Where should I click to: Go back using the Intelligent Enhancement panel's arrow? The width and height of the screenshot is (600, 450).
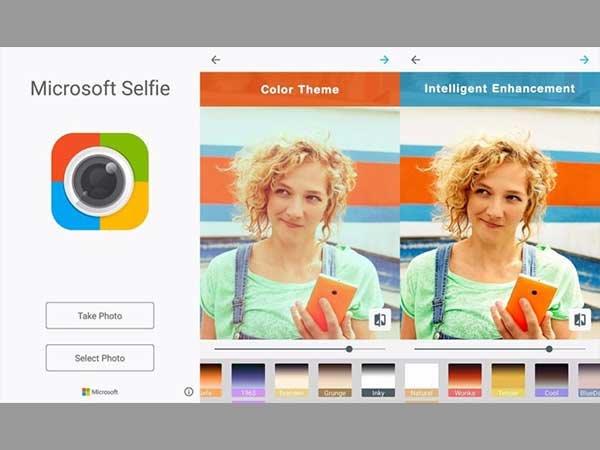pyautogui.click(x=415, y=60)
